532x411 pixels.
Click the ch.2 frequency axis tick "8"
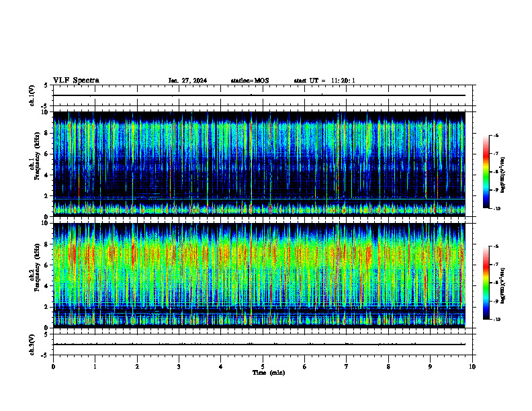click(x=46, y=244)
